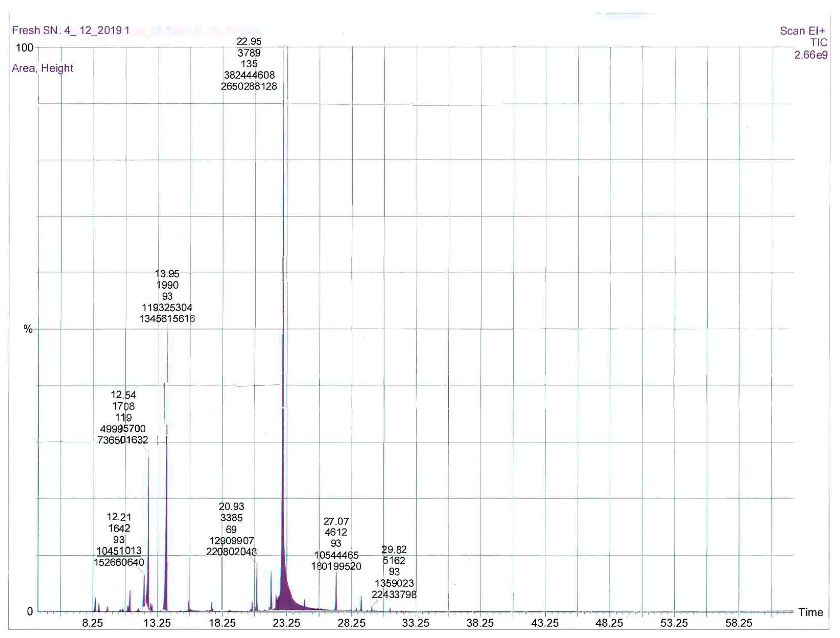Select the '%' y-axis unit label

tap(28, 329)
